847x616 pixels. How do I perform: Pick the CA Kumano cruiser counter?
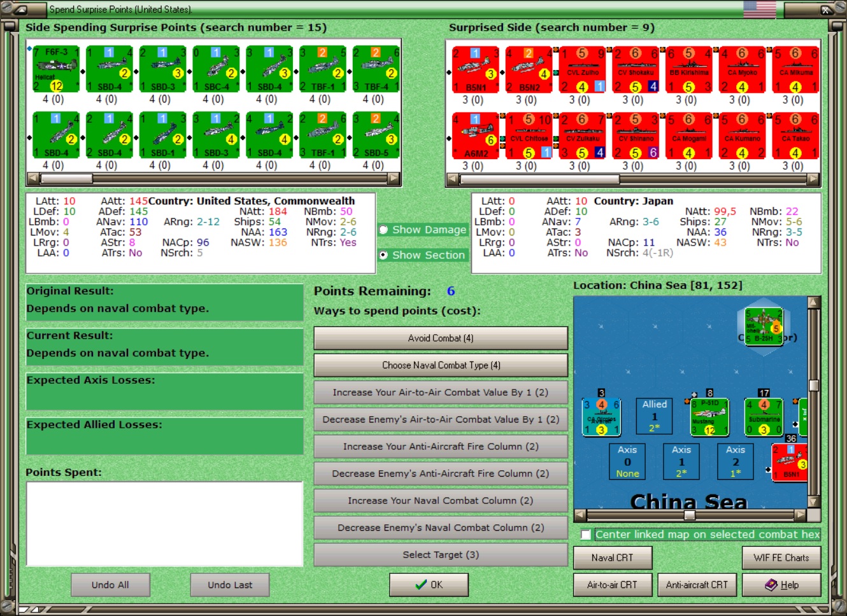tap(742, 136)
